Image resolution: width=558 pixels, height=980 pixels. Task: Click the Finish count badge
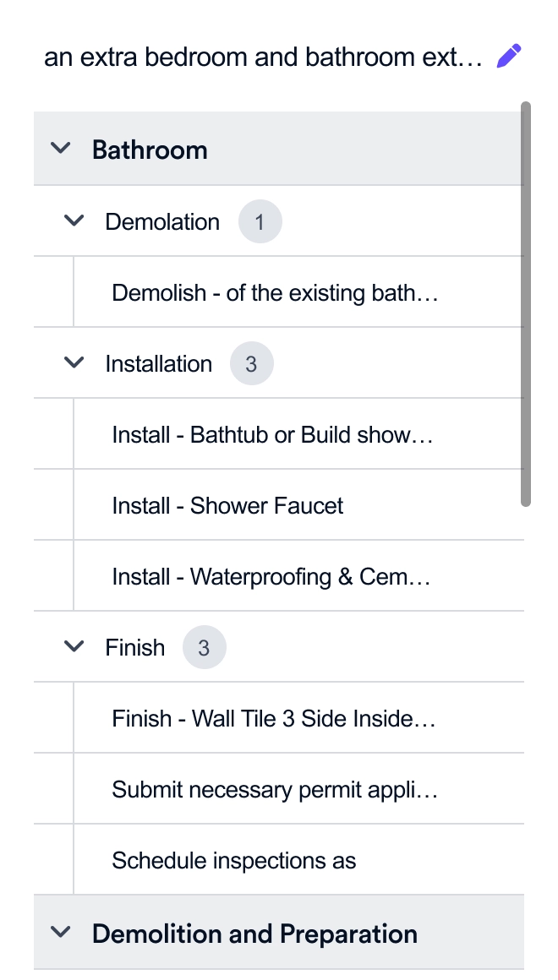tap(204, 648)
